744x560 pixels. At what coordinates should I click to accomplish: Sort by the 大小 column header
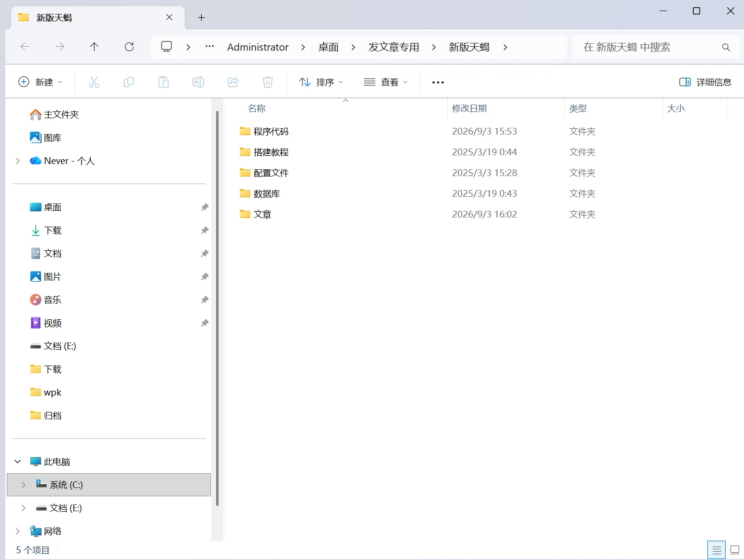[x=695, y=108]
